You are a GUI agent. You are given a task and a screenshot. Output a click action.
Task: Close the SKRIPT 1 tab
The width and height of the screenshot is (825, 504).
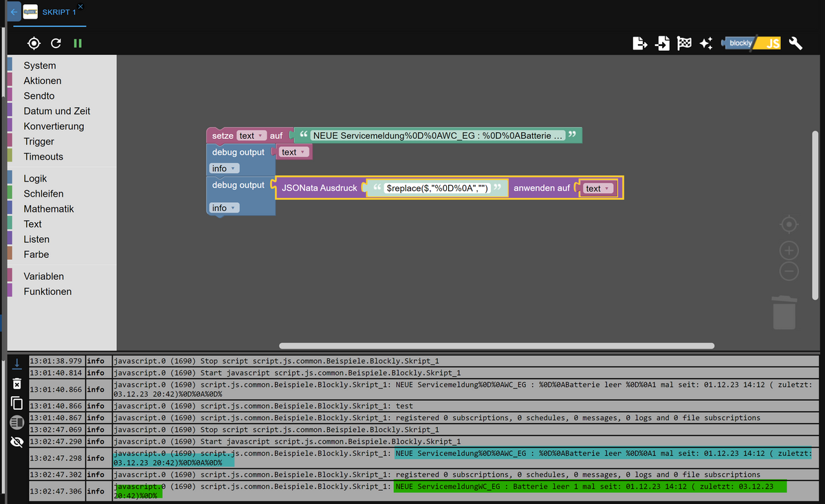click(x=80, y=6)
